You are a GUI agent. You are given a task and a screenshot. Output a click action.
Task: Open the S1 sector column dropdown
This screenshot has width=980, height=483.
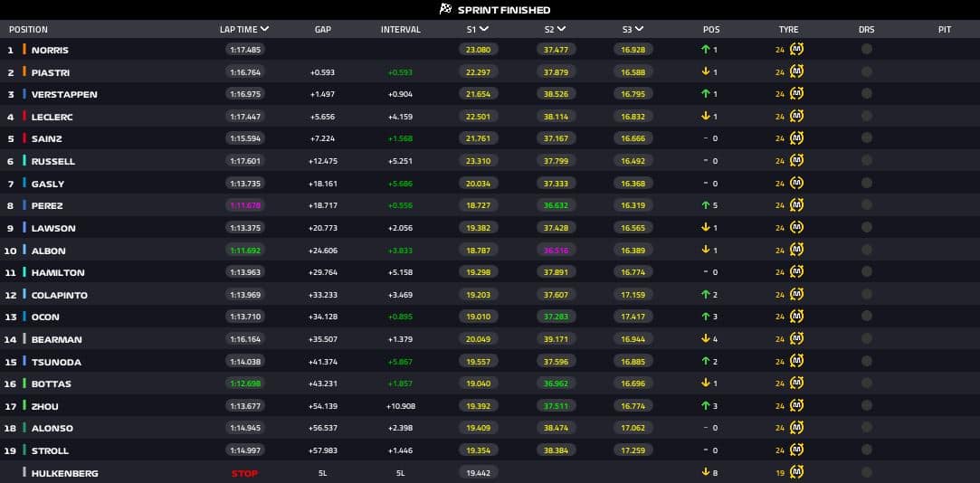(484, 29)
